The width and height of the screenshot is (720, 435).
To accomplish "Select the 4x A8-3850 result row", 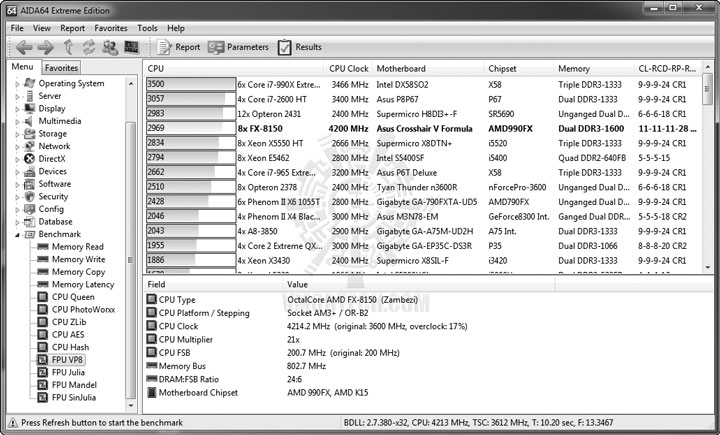I will pos(422,231).
